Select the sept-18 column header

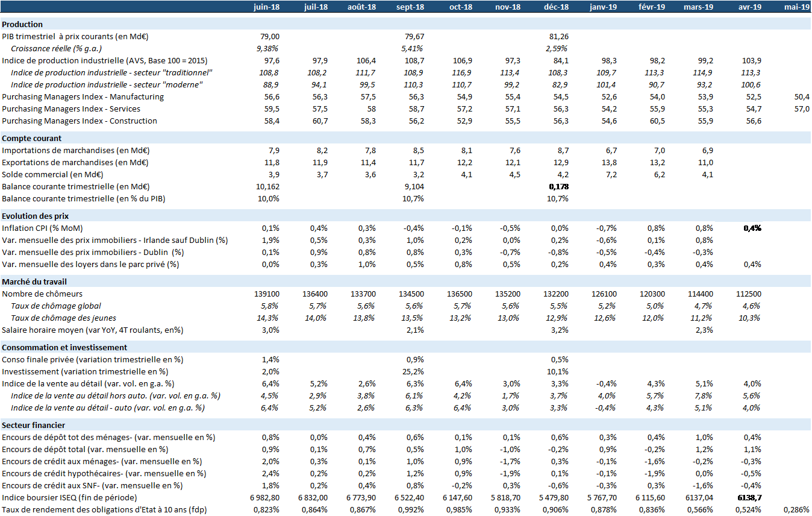[x=410, y=7]
